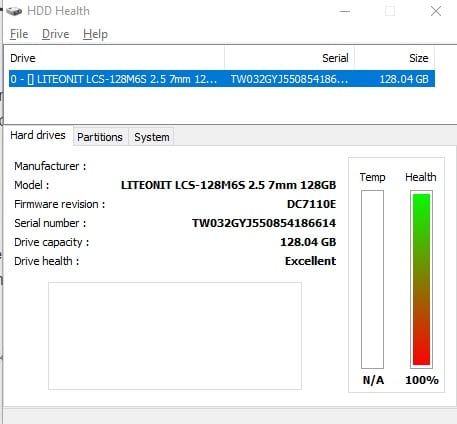The width and height of the screenshot is (457, 424).
Task: Click the Model label
Action: coord(32,185)
